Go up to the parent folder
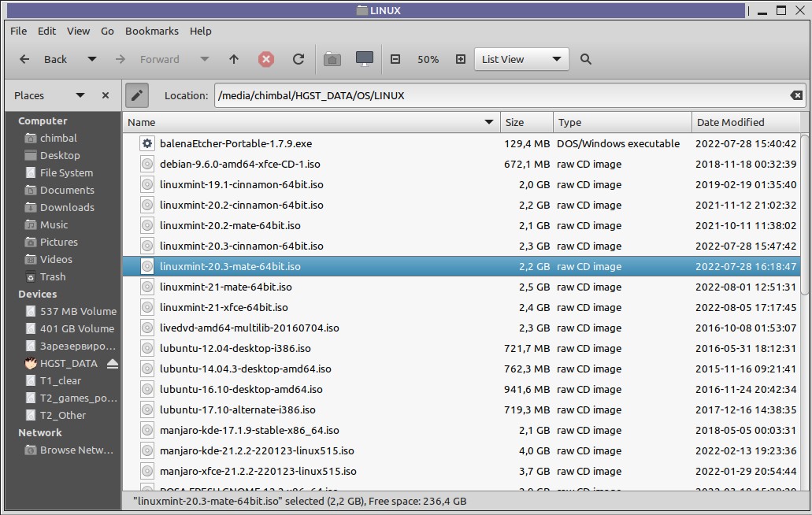 pyautogui.click(x=234, y=60)
